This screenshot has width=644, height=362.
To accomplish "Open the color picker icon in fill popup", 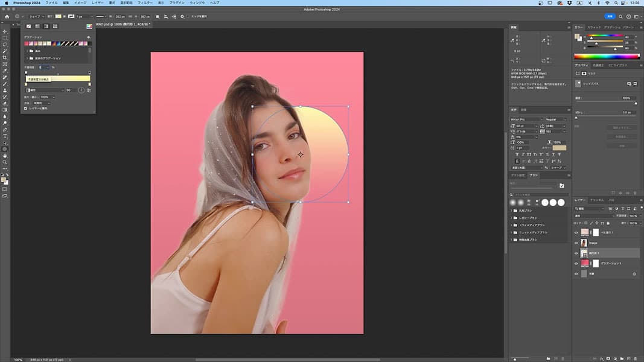I will point(89,27).
